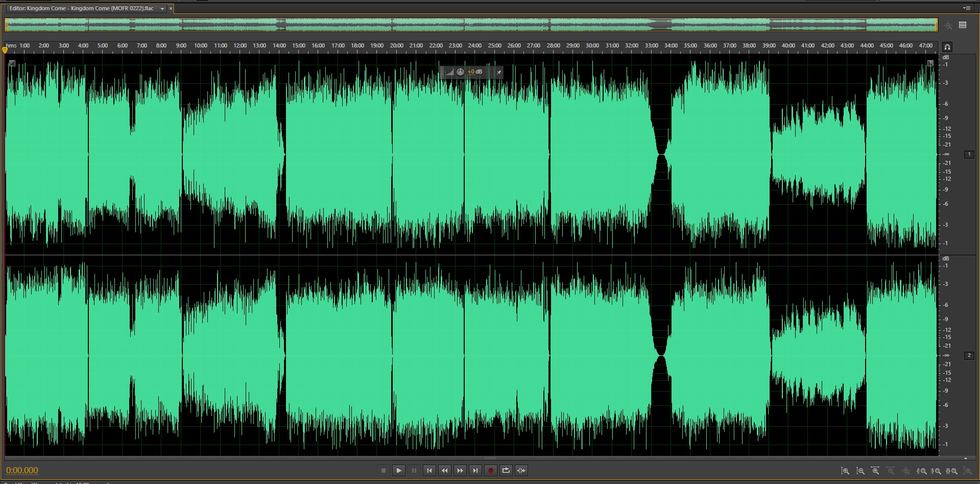
Task: Move playhead to next marker
Action: [475, 471]
